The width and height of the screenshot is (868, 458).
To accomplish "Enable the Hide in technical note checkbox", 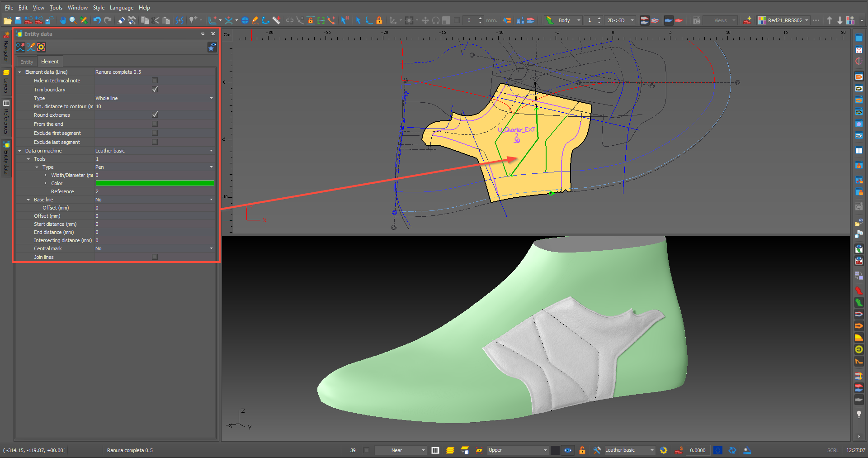I will (155, 81).
